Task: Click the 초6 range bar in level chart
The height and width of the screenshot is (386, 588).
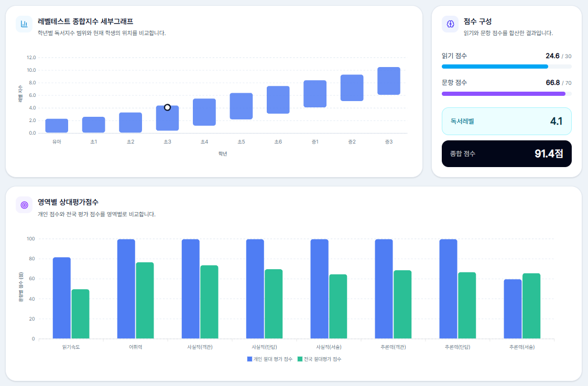Action: (x=278, y=100)
